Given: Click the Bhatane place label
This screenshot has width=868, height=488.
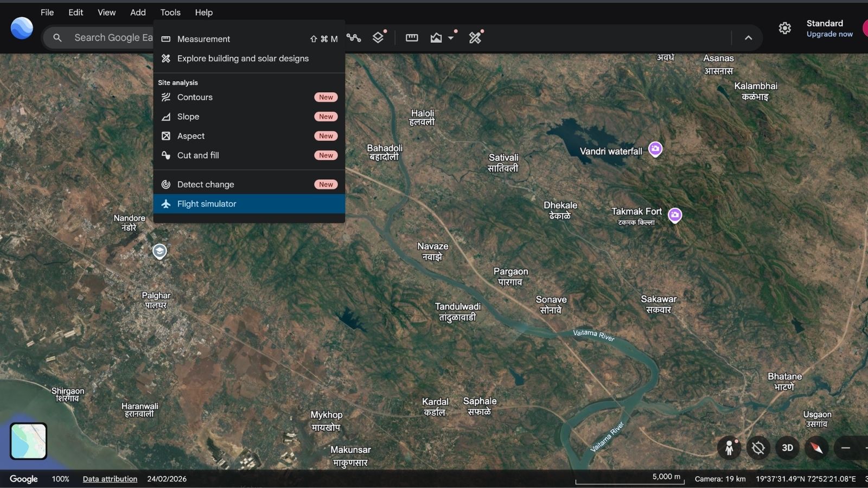Looking at the screenshot, I should point(784,381).
